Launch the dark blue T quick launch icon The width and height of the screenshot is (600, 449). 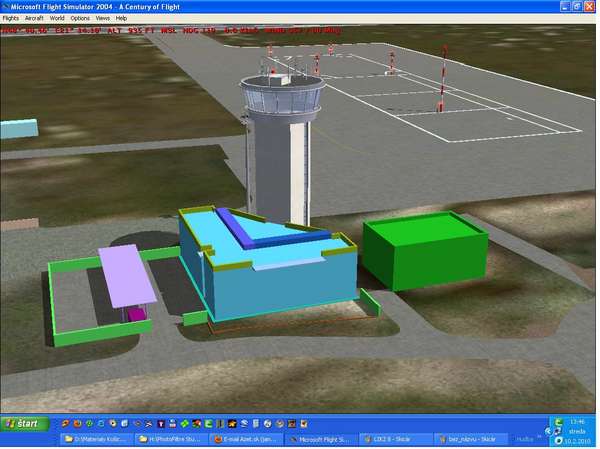point(161,424)
